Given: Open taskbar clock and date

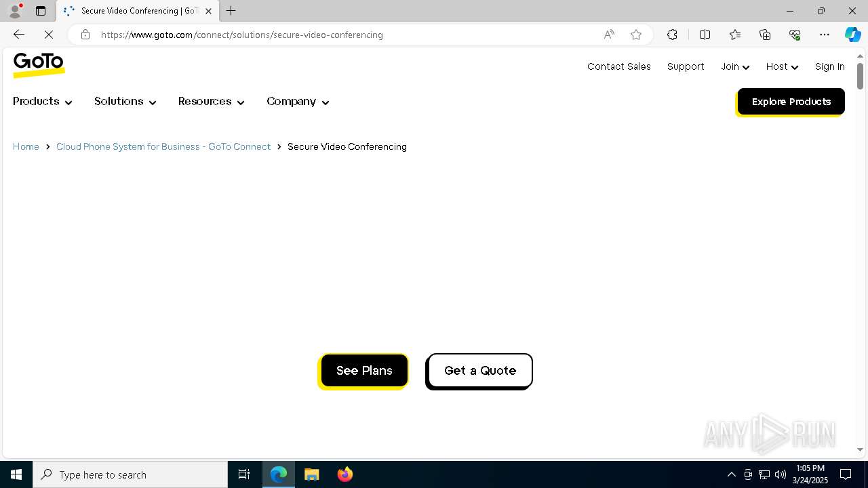Looking at the screenshot, I should point(810,474).
